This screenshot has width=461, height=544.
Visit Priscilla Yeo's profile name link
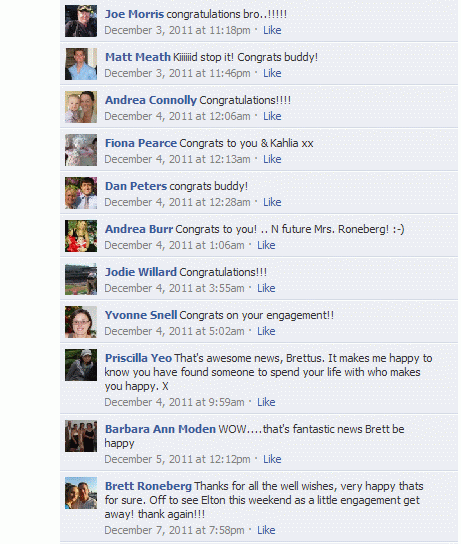[x=138, y=358]
